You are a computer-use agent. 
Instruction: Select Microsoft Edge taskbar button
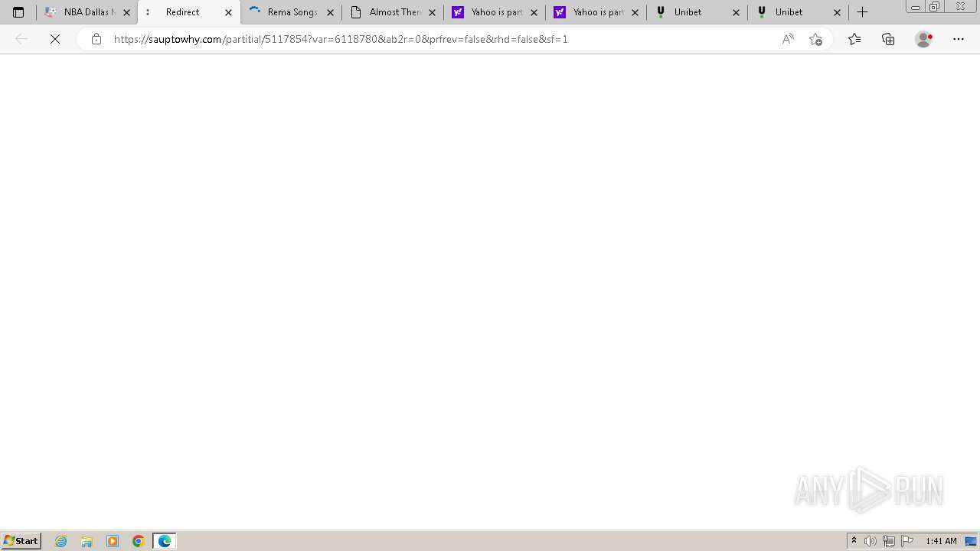[x=165, y=541]
